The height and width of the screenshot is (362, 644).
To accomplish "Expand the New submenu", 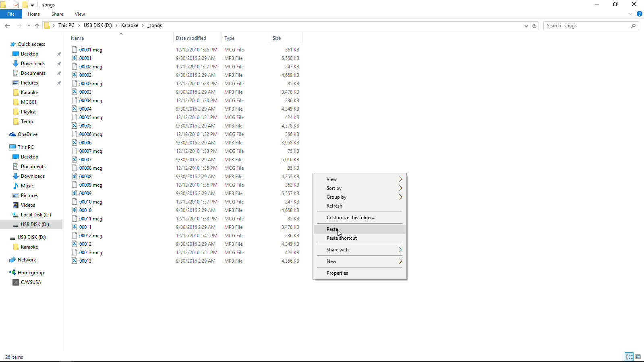I will (x=360, y=261).
